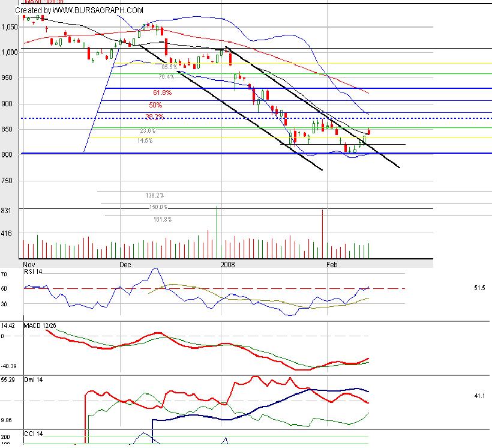The width and height of the screenshot is (492, 448).
Task: Click the "RSI 14" indicator title
Action: point(33,272)
